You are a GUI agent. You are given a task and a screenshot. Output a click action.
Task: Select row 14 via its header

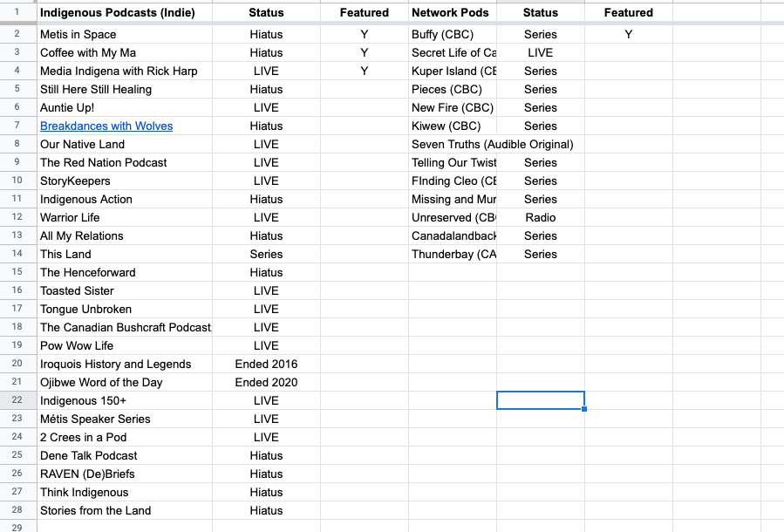click(x=17, y=254)
